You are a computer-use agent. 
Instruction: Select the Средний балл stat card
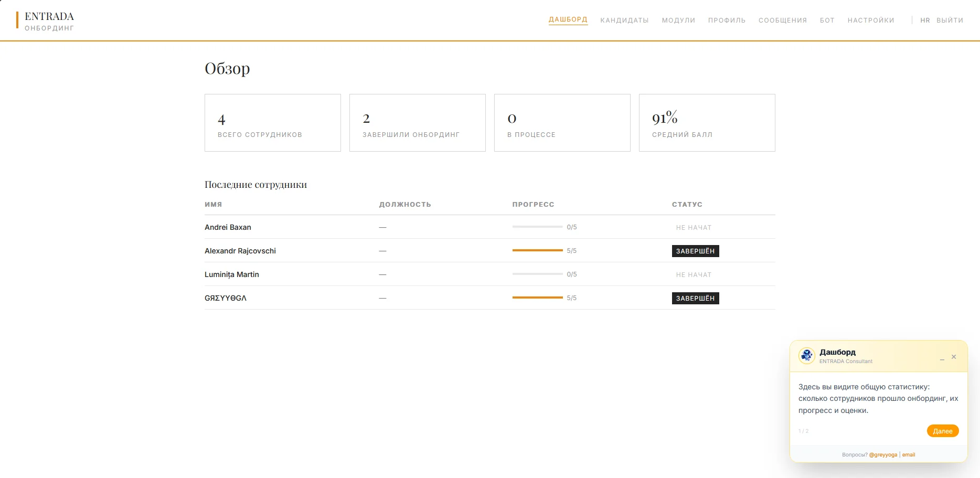click(707, 123)
